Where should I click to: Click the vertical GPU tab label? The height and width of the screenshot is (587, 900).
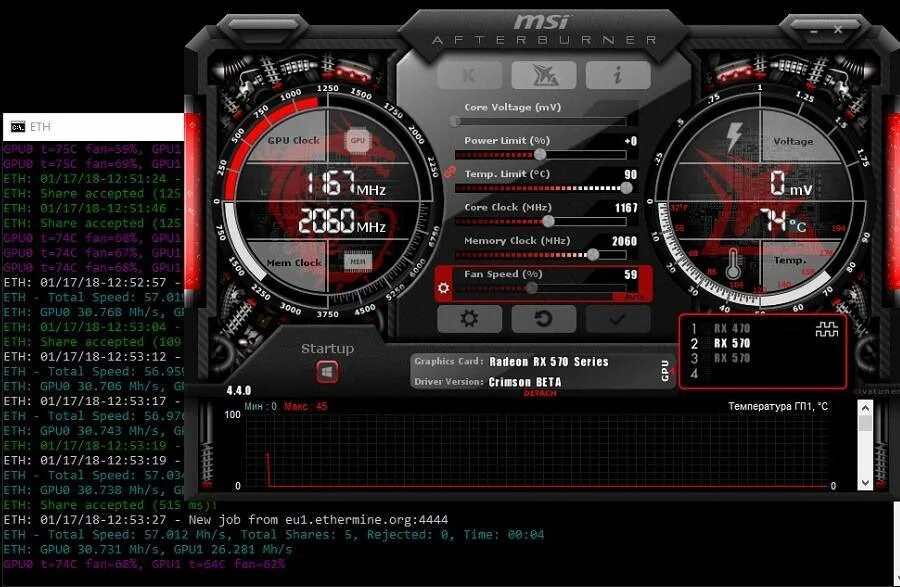pos(665,371)
